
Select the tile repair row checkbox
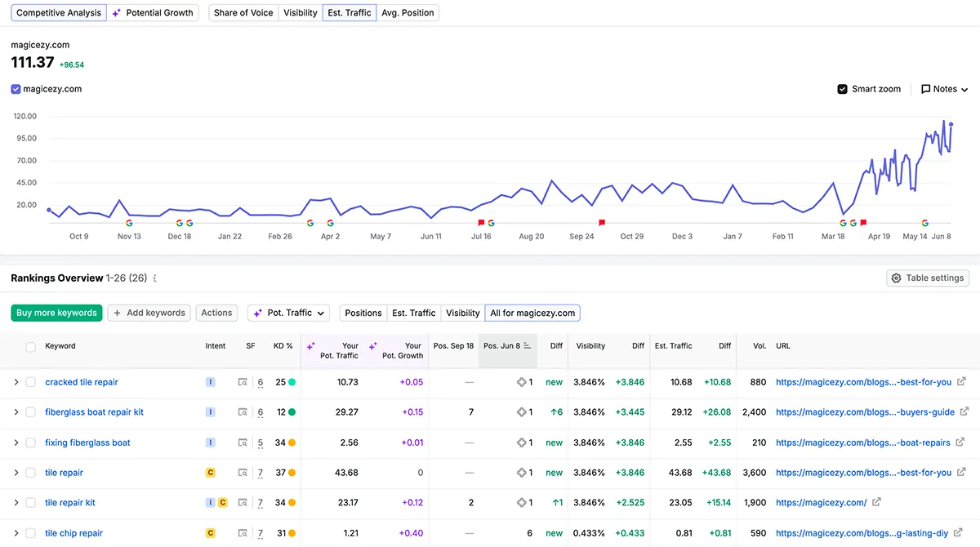[30, 473]
